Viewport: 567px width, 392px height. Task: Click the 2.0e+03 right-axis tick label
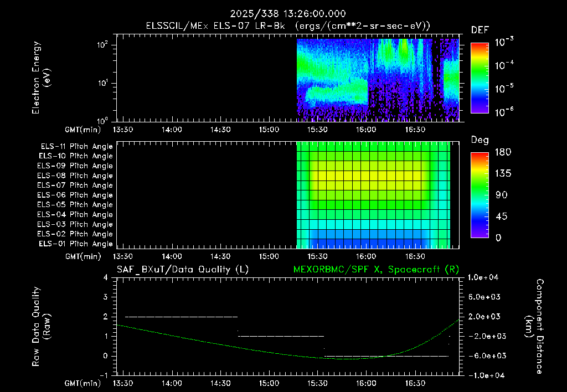(x=484, y=316)
